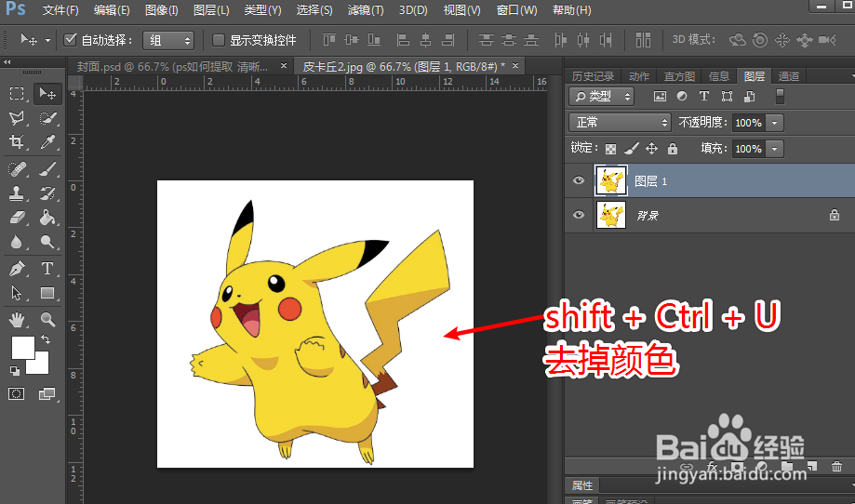Enable Show Transform Controls checkbox
Image resolution: width=855 pixels, height=504 pixels.
[x=218, y=40]
